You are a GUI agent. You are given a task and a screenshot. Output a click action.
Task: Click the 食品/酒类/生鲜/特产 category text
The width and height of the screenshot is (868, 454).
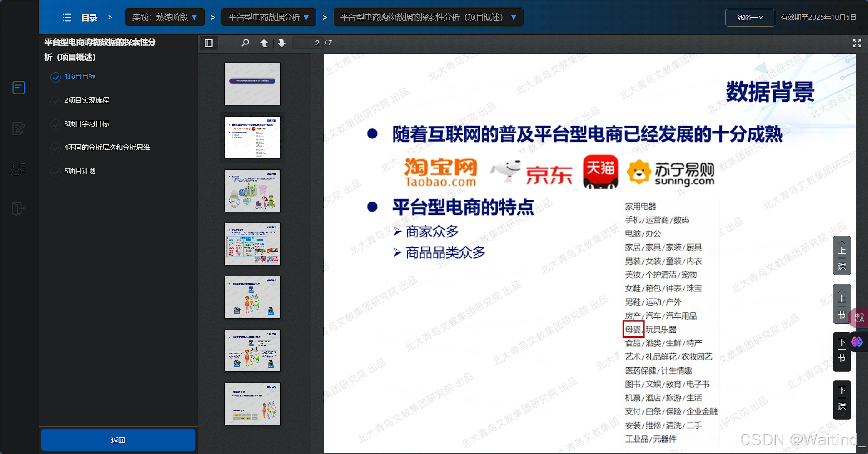pyautogui.click(x=663, y=343)
